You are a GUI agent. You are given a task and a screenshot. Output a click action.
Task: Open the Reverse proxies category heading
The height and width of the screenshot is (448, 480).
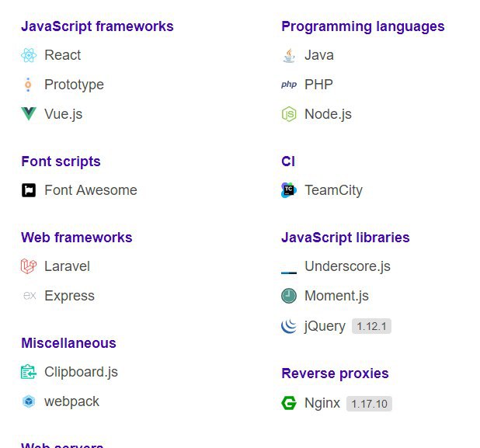pyautogui.click(x=336, y=373)
